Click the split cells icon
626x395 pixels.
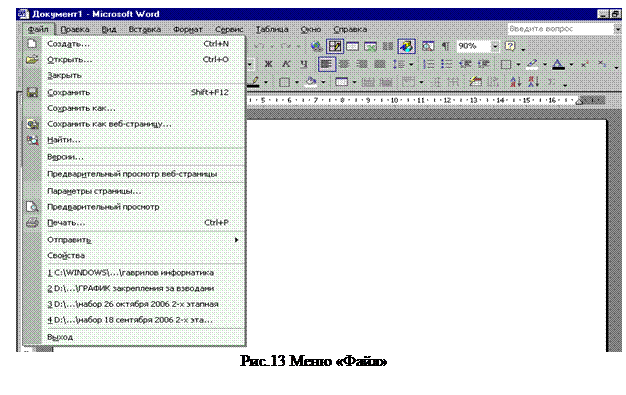click(386, 82)
